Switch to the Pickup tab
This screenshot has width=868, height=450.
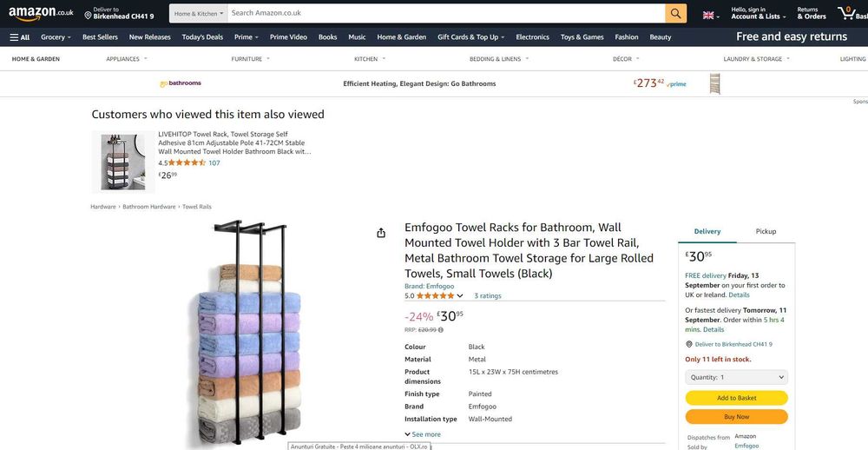[x=766, y=232]
